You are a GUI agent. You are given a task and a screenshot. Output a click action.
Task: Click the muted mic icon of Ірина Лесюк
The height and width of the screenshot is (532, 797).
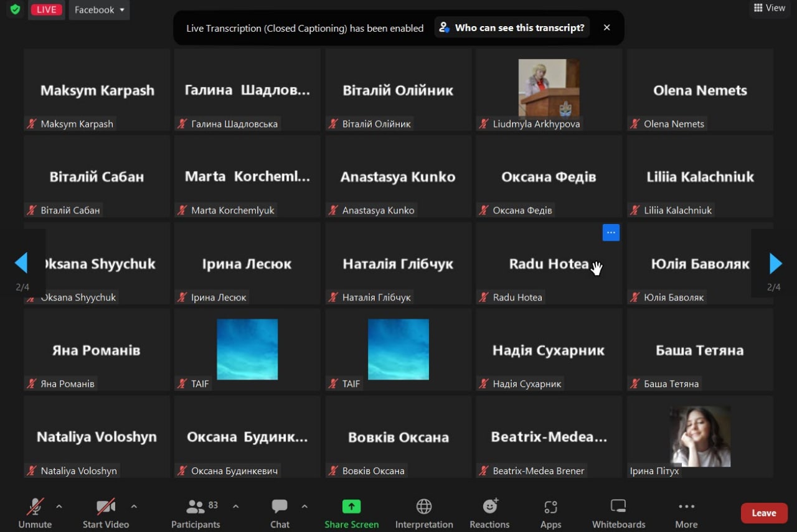(x=182, y=297)
